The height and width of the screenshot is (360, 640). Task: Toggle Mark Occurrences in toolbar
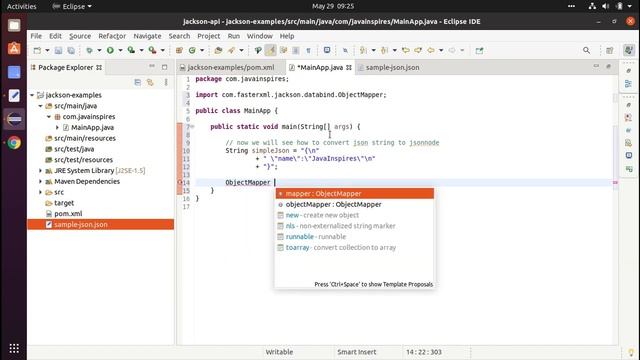[270, 51]
